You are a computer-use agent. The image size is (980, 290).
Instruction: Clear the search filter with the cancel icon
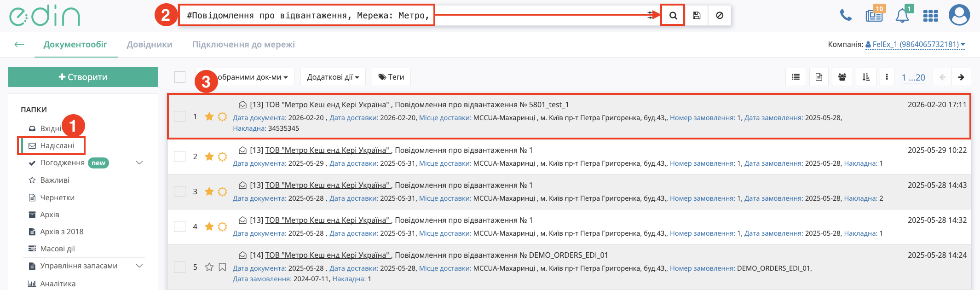pyautogui.click(x=720, y=15)
